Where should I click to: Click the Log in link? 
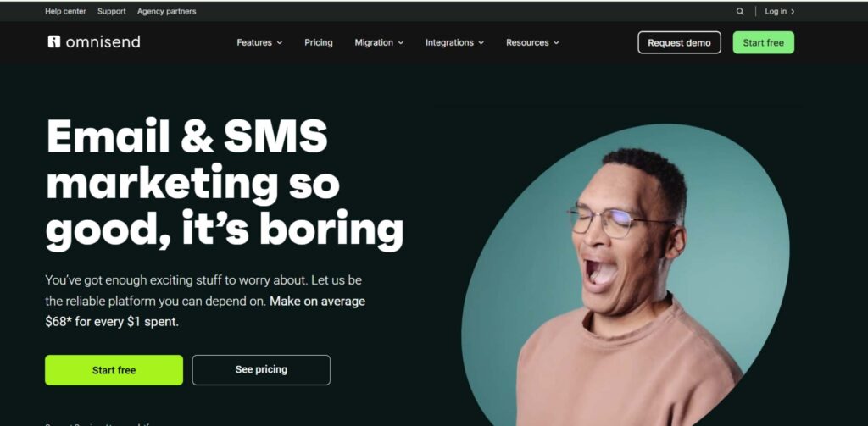(x=776, y=11)
